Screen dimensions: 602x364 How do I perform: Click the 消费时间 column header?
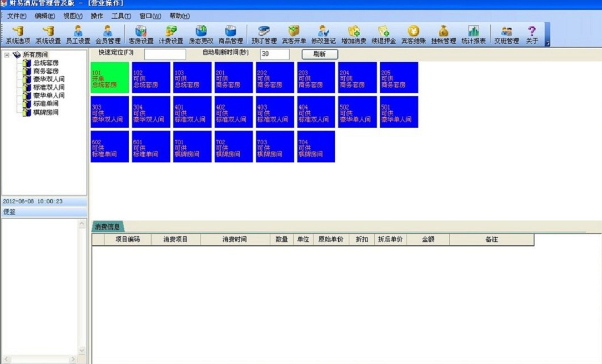(x=235, y=239)
